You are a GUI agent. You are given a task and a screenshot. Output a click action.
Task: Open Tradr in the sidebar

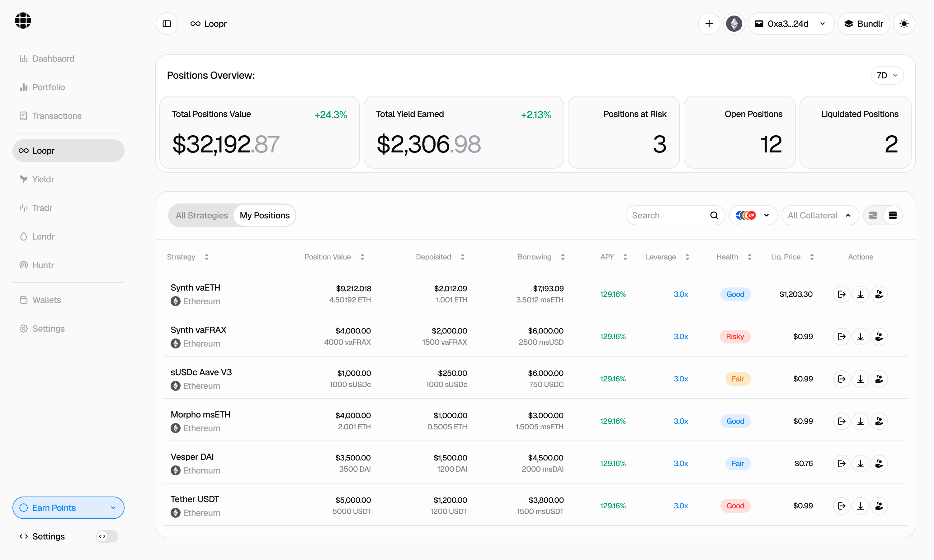click(x=68, y=208)
